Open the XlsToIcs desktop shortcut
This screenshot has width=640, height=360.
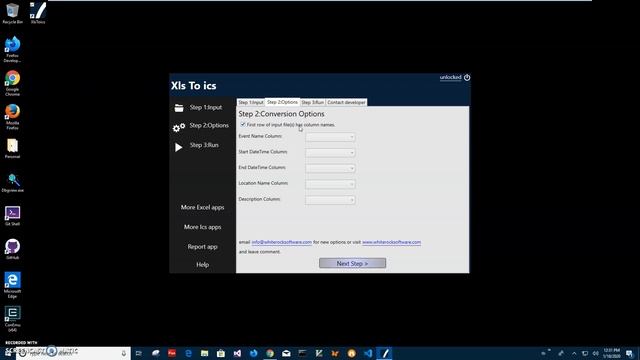(38, 13)
